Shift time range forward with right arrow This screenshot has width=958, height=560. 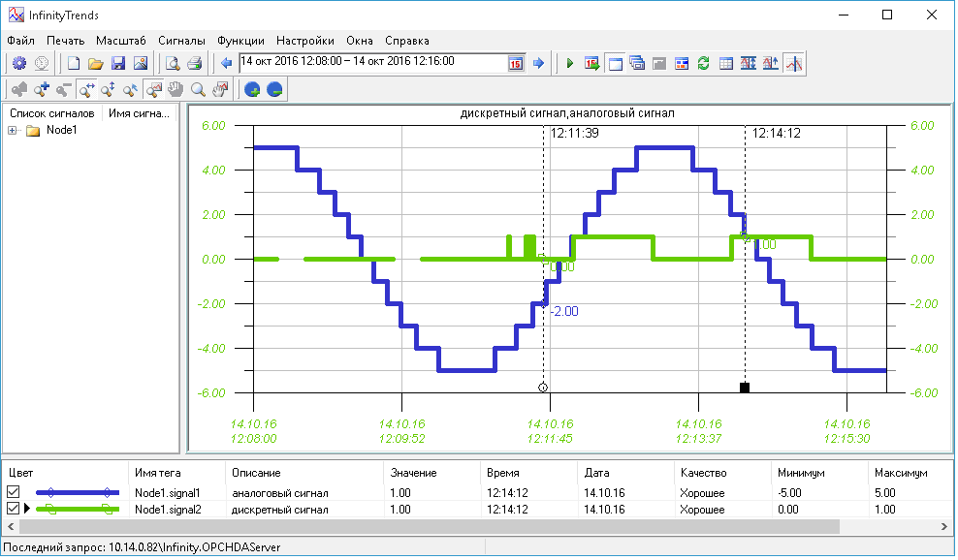539,63
